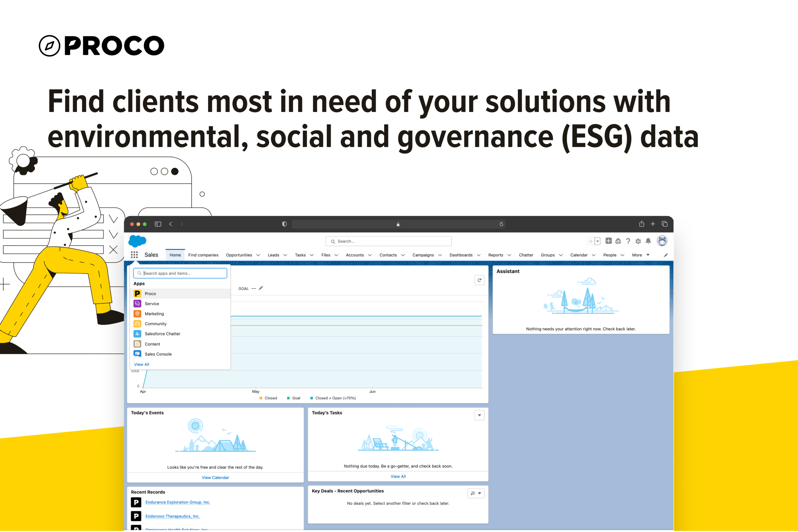Open the Find companies tab
Screen dimensions: 798x532
(203, 255)
